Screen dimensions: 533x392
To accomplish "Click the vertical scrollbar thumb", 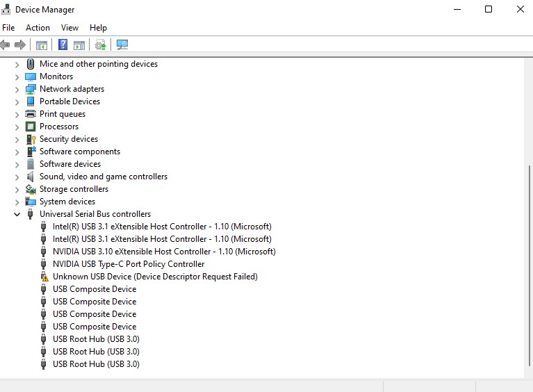I will coord(530,266).
